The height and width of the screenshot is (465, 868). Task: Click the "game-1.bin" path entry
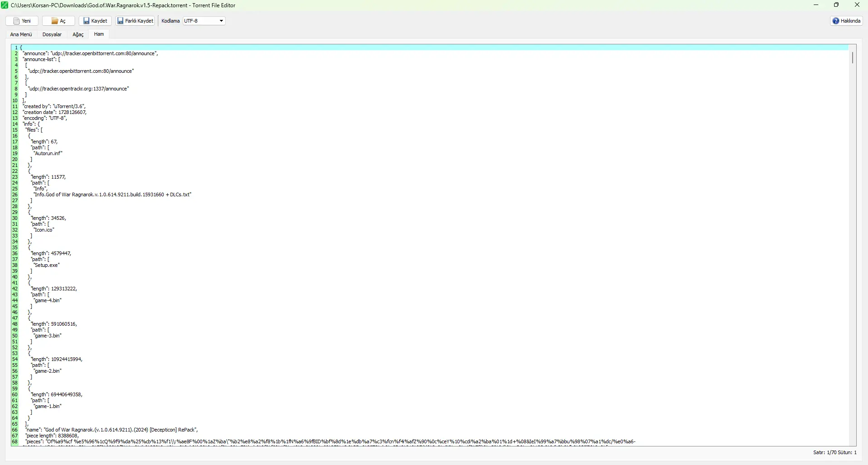(x=47, y=406)
